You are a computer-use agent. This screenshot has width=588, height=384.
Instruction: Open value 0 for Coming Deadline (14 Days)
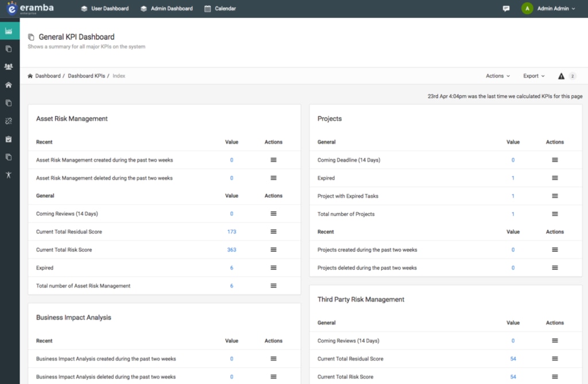click(513, 160)
